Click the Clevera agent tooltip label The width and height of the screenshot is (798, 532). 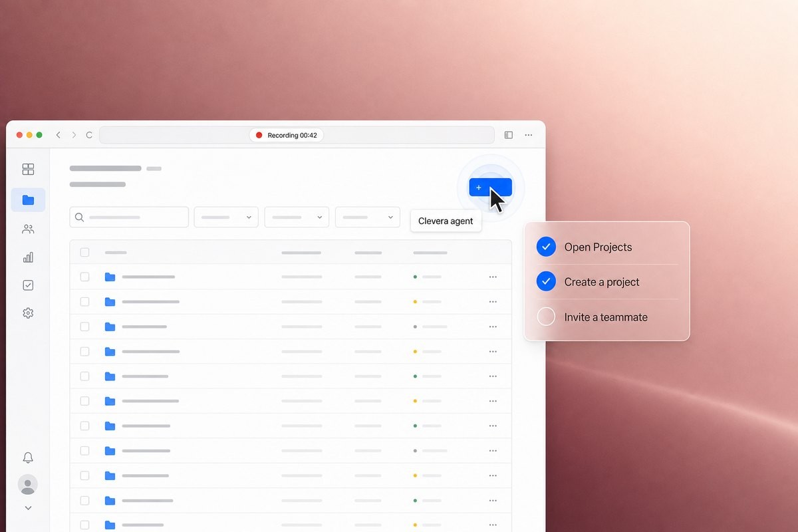click(x=446, y=221)
